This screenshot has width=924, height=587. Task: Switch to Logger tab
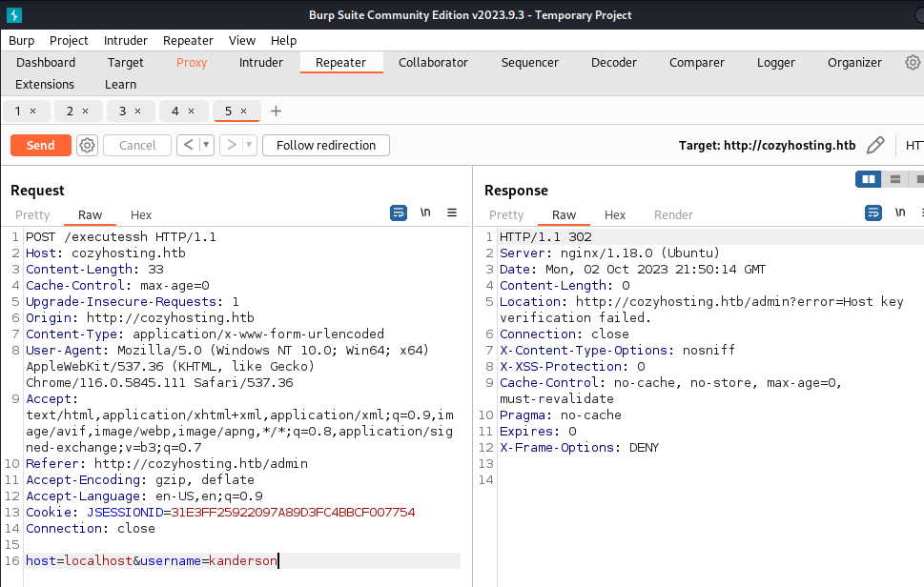[776, 62]
